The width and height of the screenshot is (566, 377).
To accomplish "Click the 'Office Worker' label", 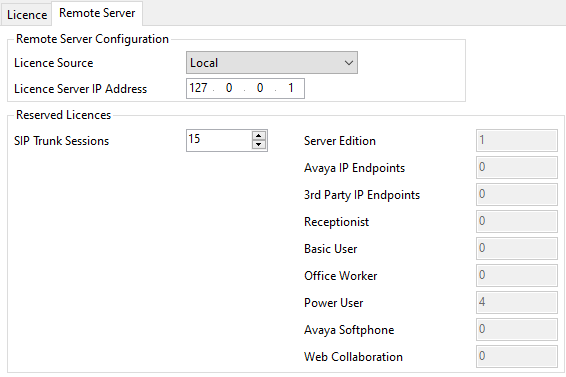I will point(340,276).
